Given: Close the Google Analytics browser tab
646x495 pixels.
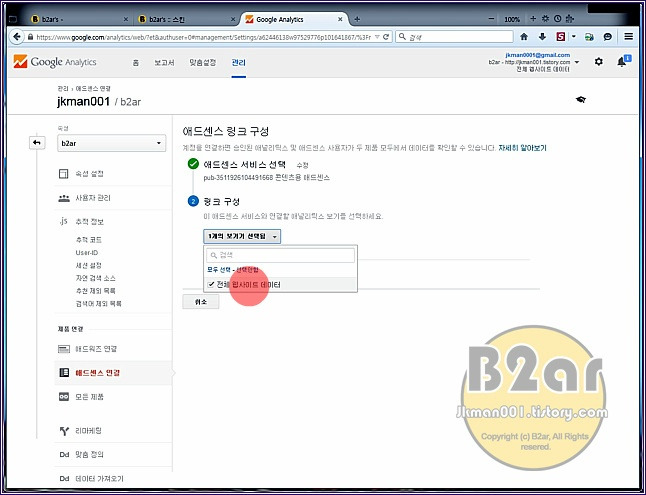Looking at the screenshot, I should tap(340, 19).
